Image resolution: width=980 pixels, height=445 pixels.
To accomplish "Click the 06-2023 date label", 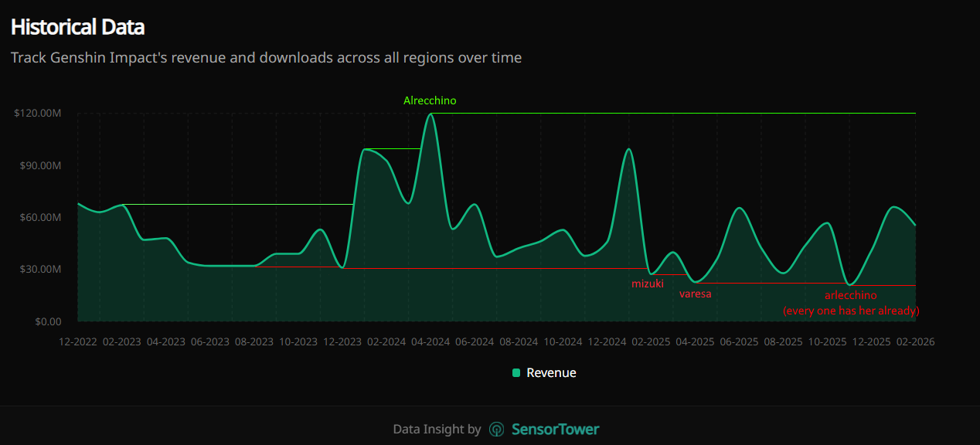I will pyautogui.click(x=209, y=341).
